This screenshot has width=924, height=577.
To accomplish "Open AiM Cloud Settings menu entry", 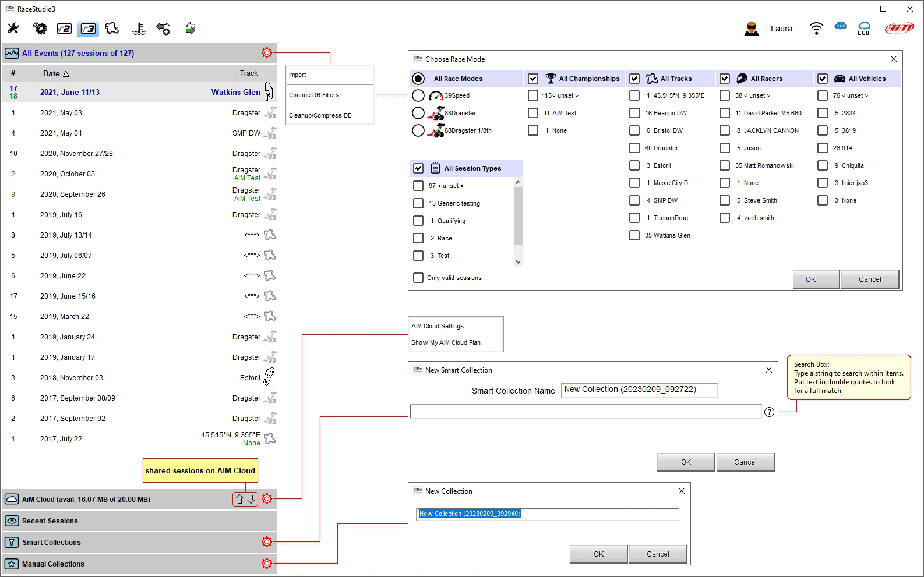I will [x=456, y=326].
